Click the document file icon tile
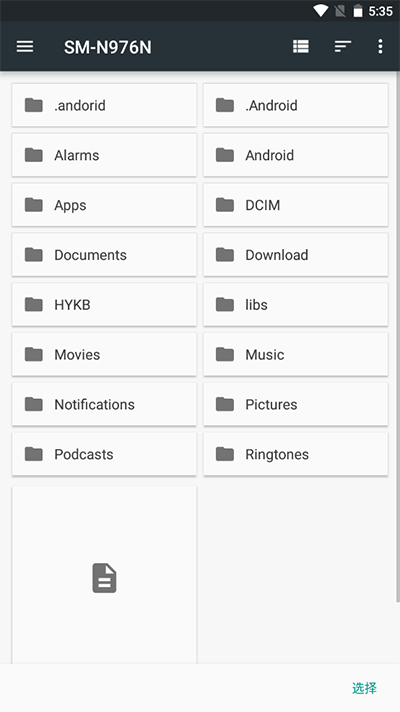 (104, 575)
